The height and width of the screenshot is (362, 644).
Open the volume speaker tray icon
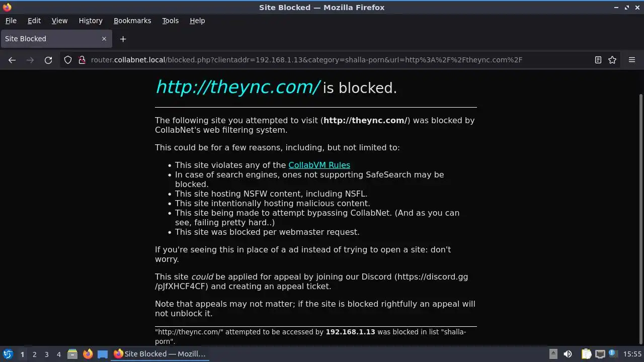[x=568, y=354]
